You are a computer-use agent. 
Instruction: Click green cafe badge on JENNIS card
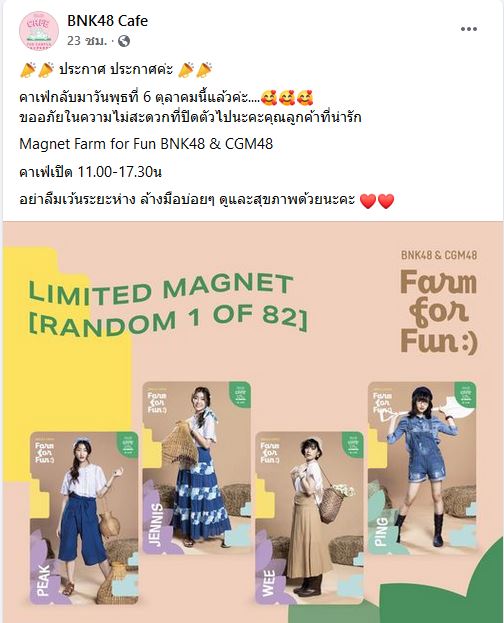click(x=240, y=395)
